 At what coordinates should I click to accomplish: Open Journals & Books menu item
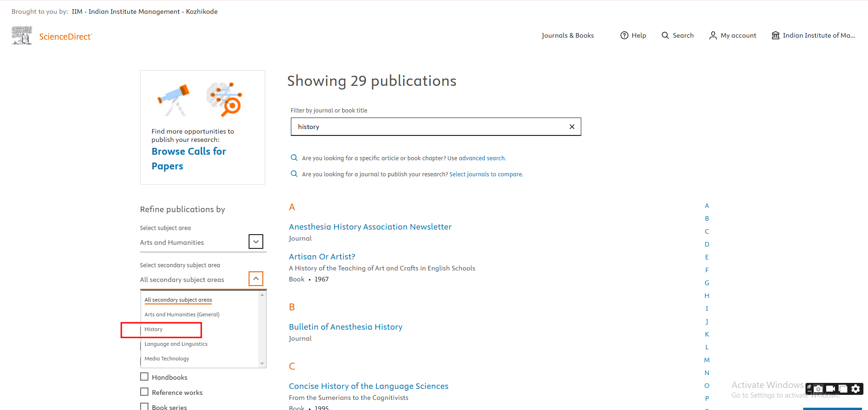click(567, 35)
